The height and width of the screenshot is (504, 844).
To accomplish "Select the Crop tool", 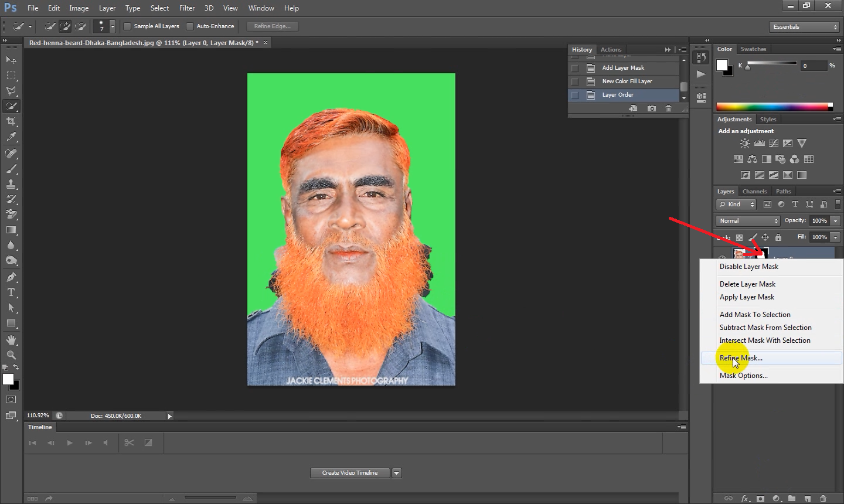I will pyautogui.click(x=11, y=121).
